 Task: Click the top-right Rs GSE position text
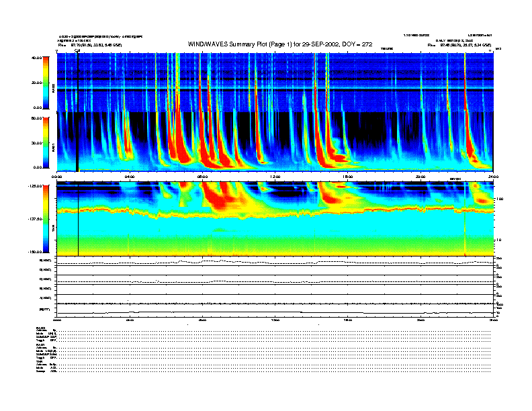point(459,45)
